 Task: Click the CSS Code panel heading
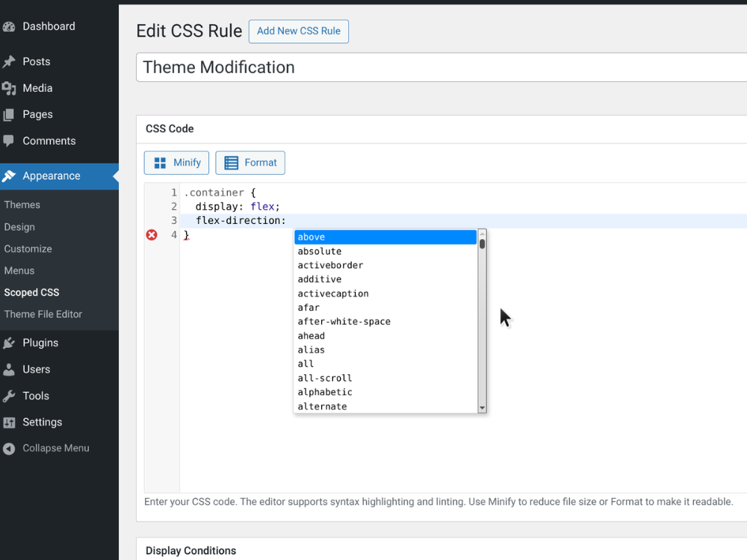point(170,129)
